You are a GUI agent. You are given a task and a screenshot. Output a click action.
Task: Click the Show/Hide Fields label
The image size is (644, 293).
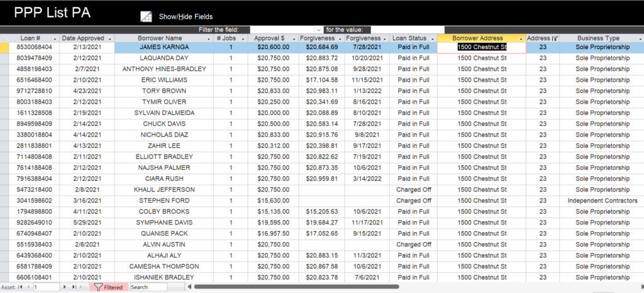point(186,16)
